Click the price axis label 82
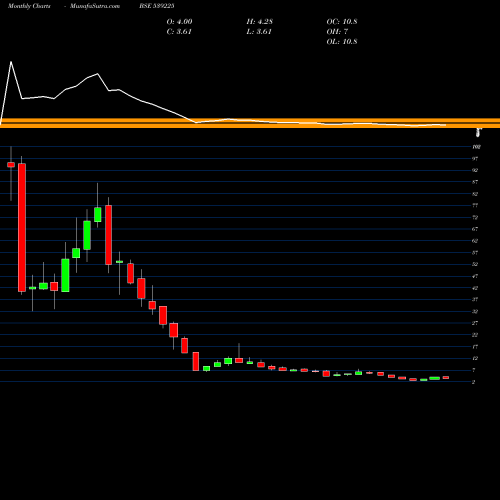The width and height of the screenshot is (500, 500). [x=475, y=194]
